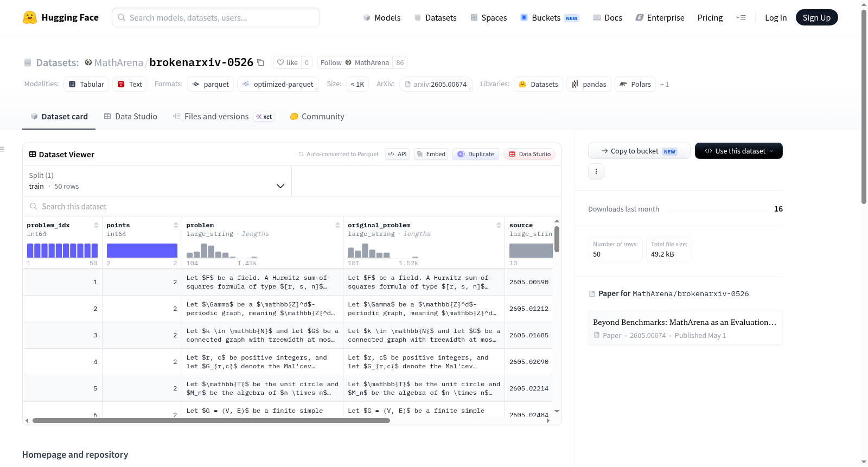Open the Beyond Benchmarks paper card
Screen dimensions: 868x467
685,328
